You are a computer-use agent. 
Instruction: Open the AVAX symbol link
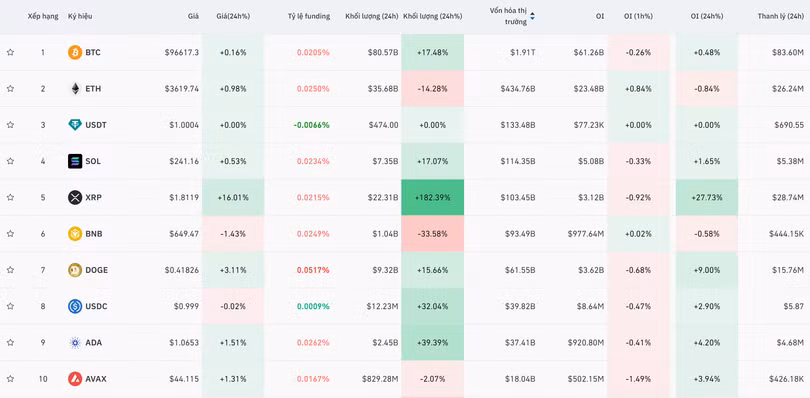(96, 379)
